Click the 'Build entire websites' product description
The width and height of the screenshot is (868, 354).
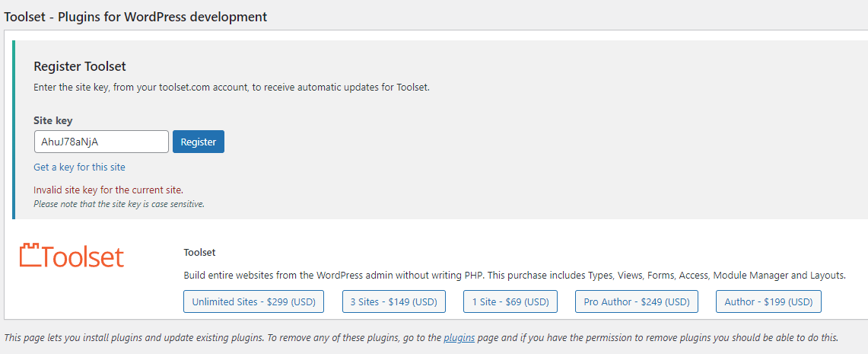coord(514,275)
